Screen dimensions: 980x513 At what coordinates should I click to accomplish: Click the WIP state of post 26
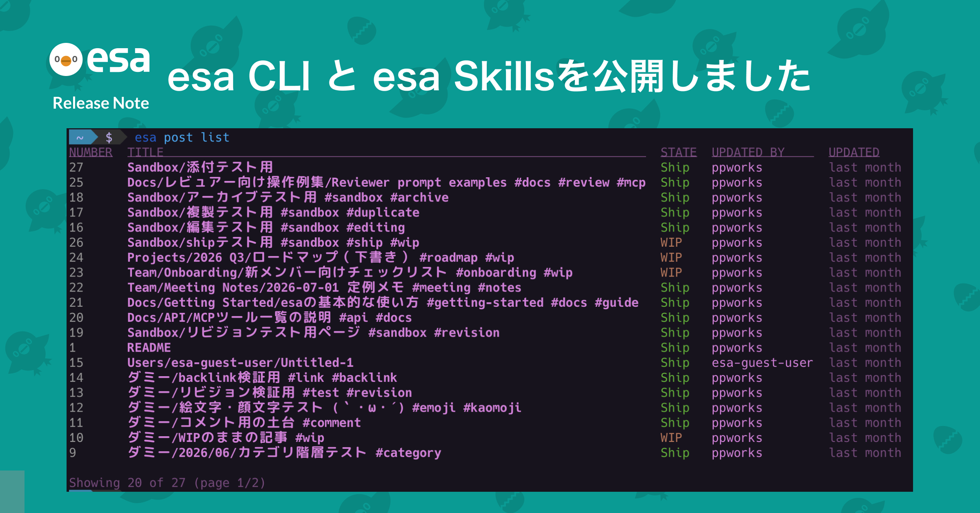click(671, 243)
